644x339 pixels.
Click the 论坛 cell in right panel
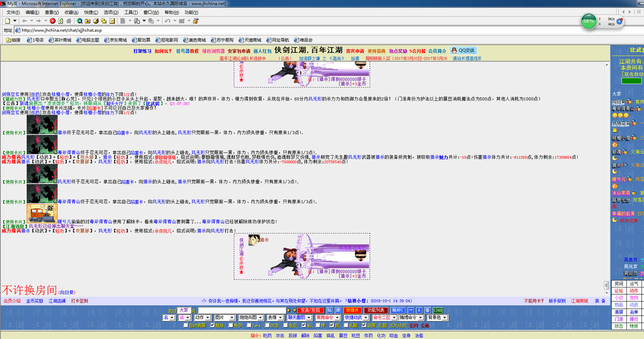click(619, 291)
